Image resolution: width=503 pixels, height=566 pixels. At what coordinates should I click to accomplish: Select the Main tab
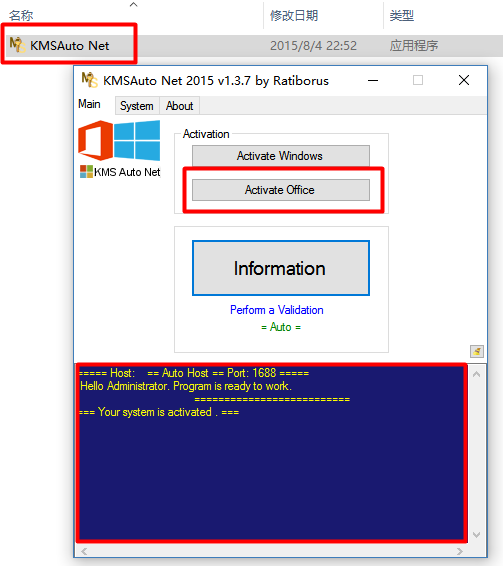pyautogui.click(x=90, y=104)
